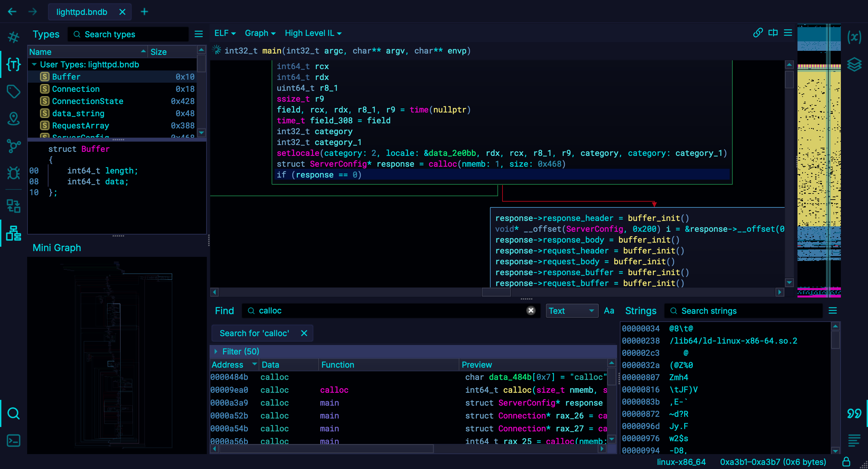
Task: Open the Debugger bug icon
Action: pos(14,173)
